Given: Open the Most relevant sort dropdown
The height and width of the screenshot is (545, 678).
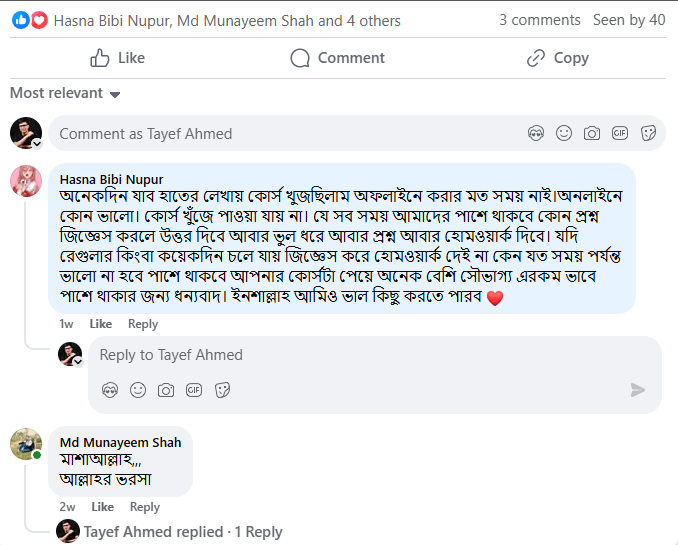Looking at the screenshot, I should 65,93.
